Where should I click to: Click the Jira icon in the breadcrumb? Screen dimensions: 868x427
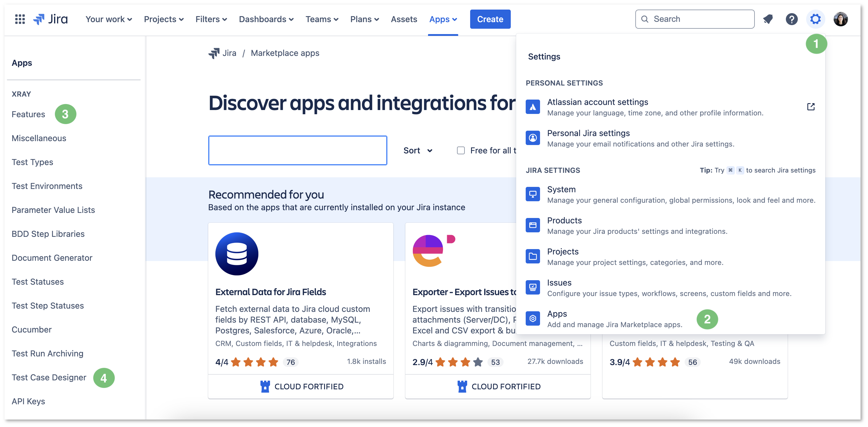tap(214, 53)
